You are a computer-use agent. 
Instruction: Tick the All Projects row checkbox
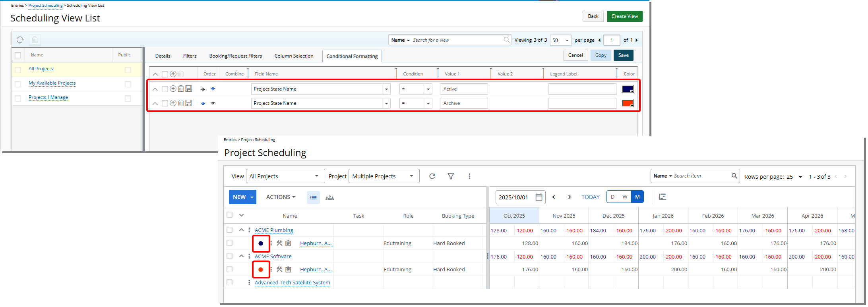click(18, 70)
